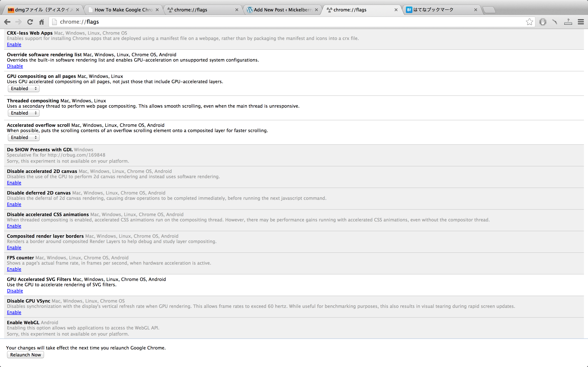Screen dimensions: 588x367
Task: Open the Threaded compositing dropdown
Action: [23, 113]
